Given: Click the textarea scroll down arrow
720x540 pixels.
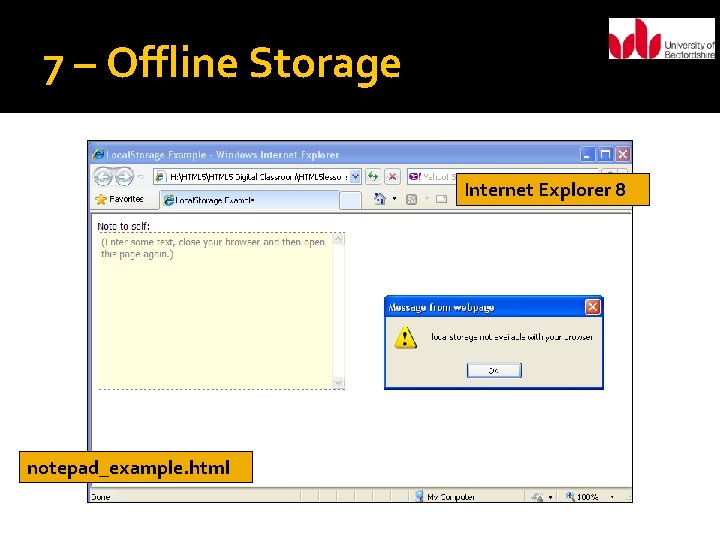Looking at the screenshot, I should coord(338,382).
